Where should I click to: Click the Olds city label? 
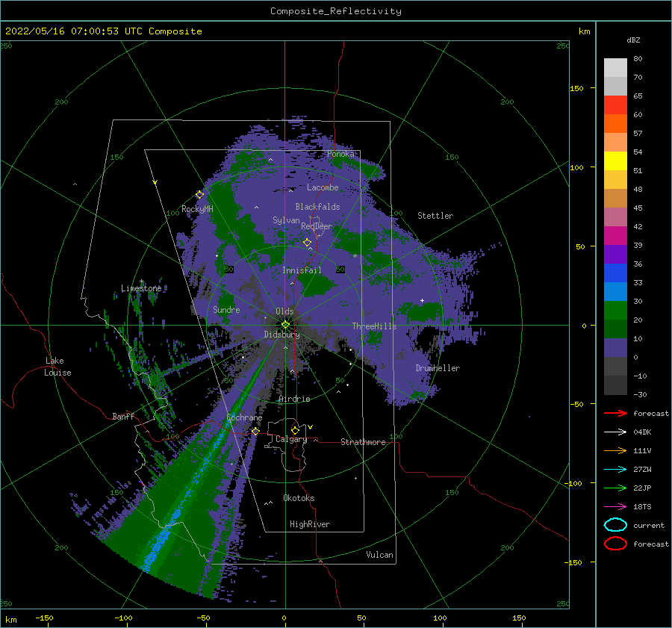coord(284,311)
